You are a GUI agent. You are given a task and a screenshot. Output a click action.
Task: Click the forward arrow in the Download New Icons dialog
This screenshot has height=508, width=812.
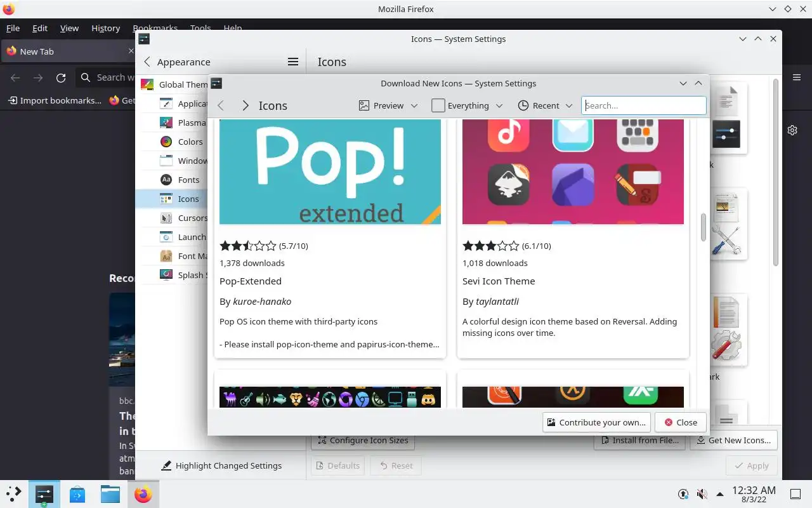[246, 105]
